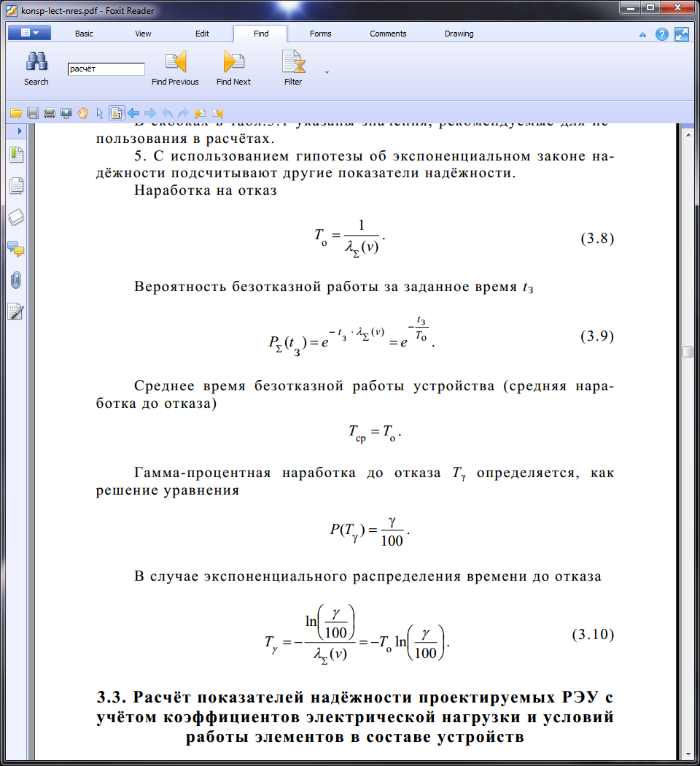
Task: Switch to the View ribbon tab
Action: (x=143, y=34)
